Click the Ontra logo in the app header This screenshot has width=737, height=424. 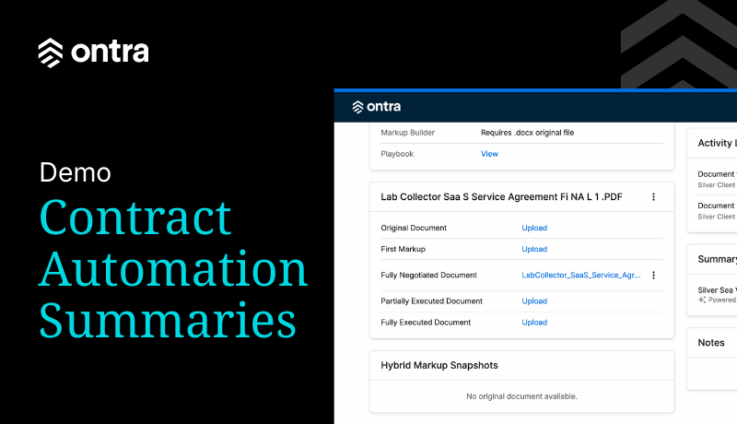coord(376,107)
